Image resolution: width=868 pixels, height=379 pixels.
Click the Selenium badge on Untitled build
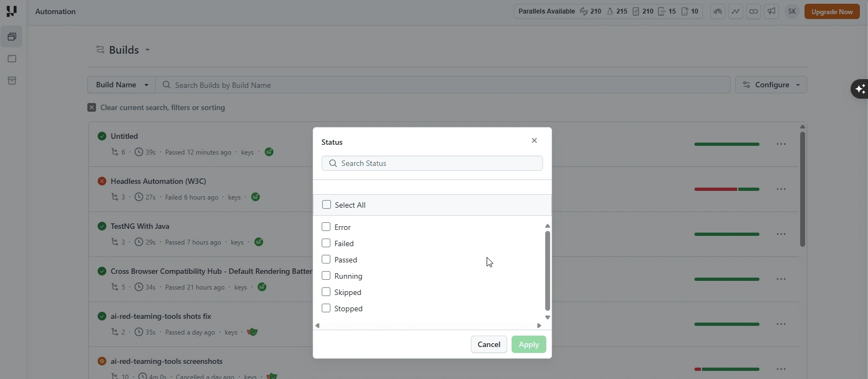coord(269,152)
